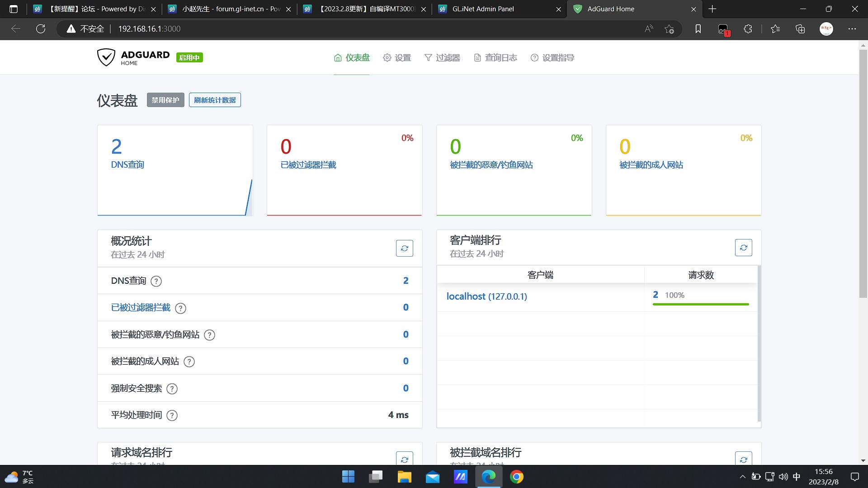Open the 设置 settings menu
This screenshot has height=488, width=868.
[x=397, y=58]
